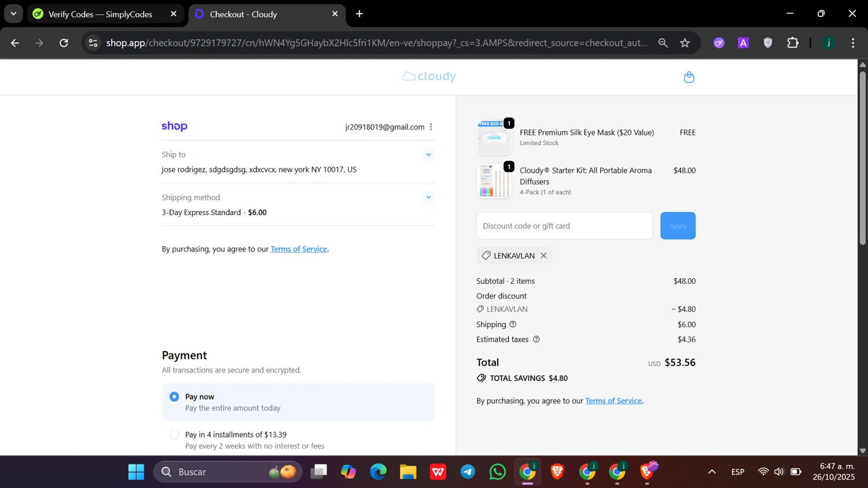Click the round purple extension icon

[x=719, y=43]
